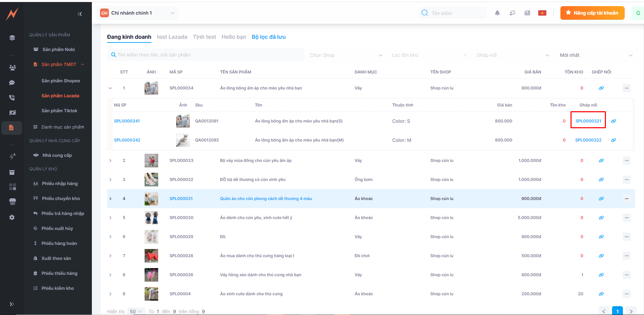Viewport: 644px width, 315px height.
Task: Collapse expanded row for SPL000034
Action: (110, 88)
